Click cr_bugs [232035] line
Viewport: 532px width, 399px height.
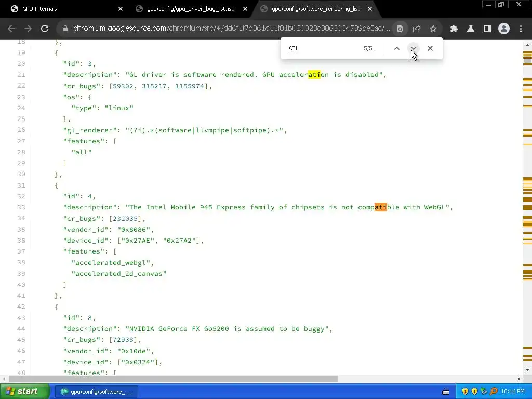(x=104, y=219)
